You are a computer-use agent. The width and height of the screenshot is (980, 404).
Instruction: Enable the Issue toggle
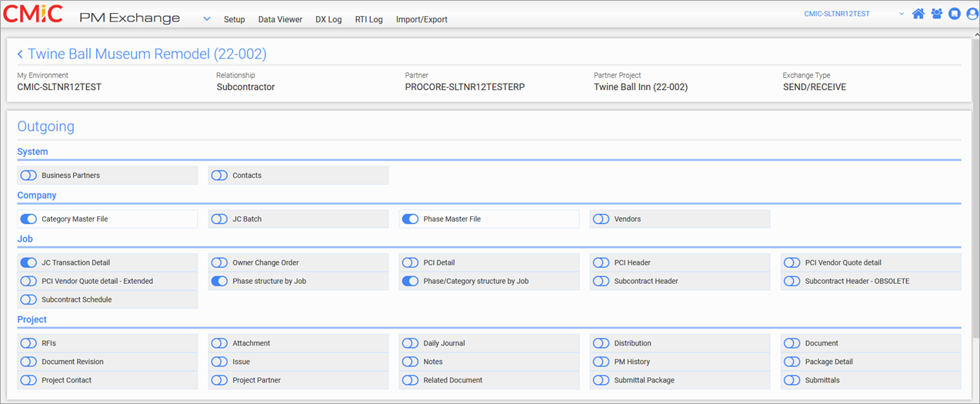click(219, 362)
